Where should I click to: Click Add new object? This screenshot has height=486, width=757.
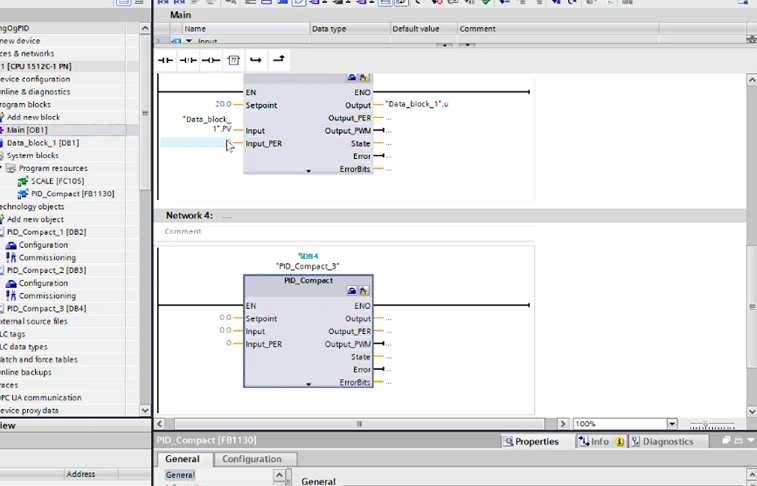coord(34,220)
